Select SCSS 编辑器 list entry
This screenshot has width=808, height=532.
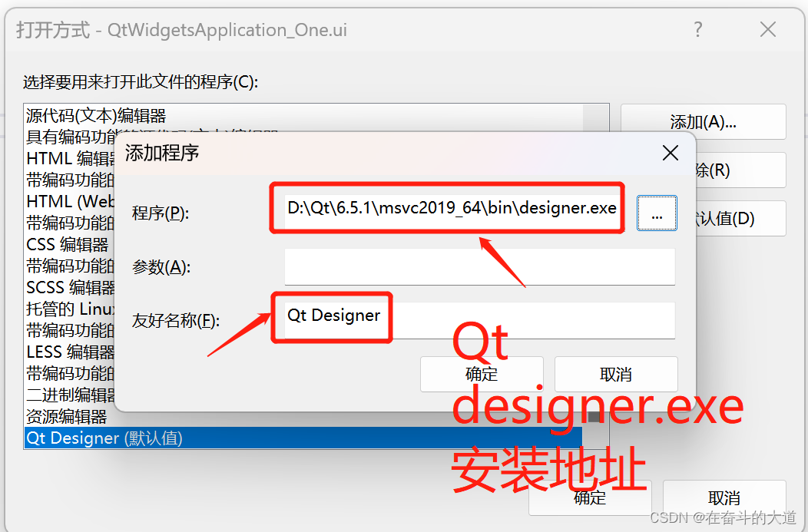click(x=70, y=287)
